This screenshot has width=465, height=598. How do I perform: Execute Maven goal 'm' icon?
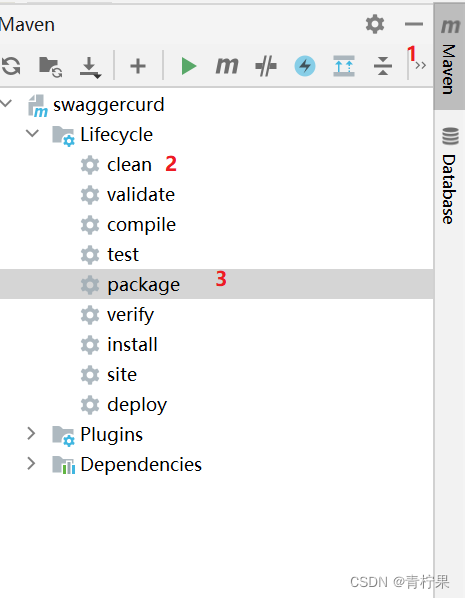pos(227,66)
